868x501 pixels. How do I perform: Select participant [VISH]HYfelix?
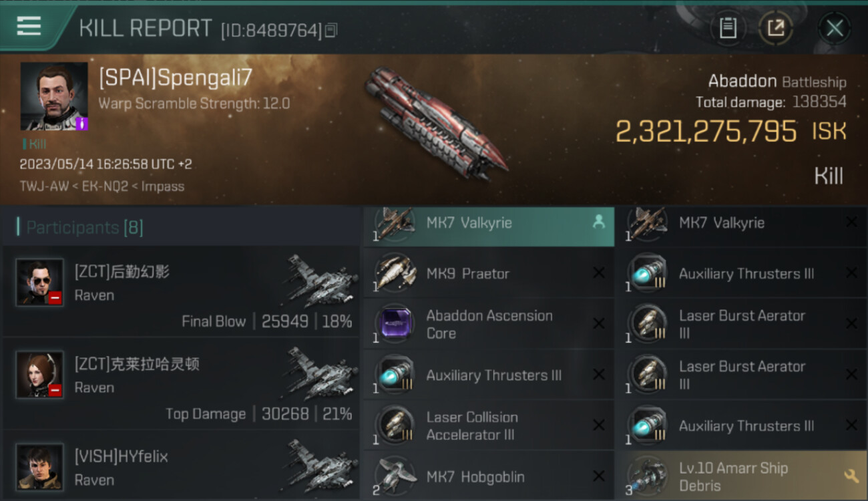(x=180, y=466)
